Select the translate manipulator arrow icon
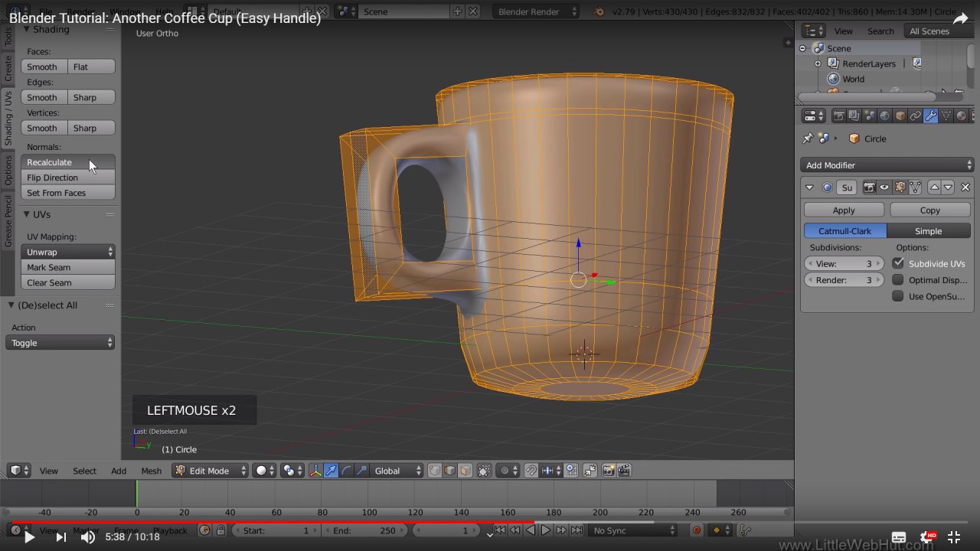Image resolution: width=980 pixels, height=551 pixels. (331, 471)
